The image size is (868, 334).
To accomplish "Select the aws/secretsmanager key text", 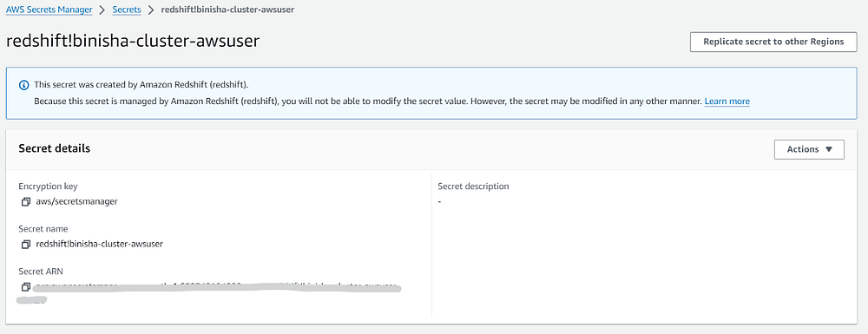I will coord(77,202).
